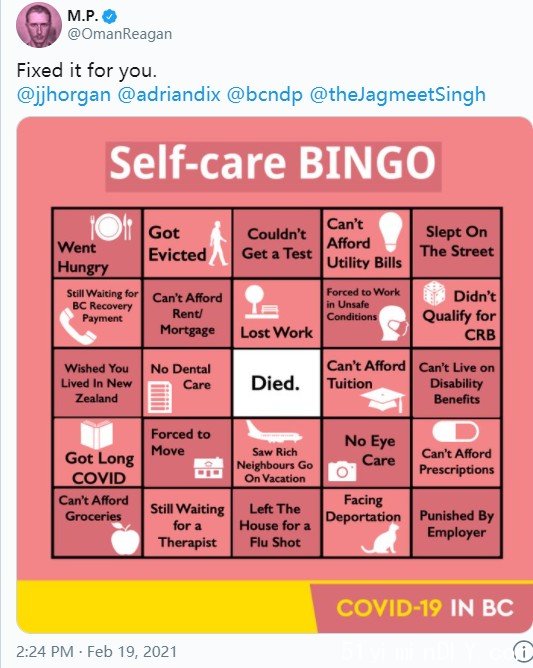Image resolution: width=533 pixels, height=668 pixels.
Task: Click the cat silhouette icon
Action: (380, 539)
